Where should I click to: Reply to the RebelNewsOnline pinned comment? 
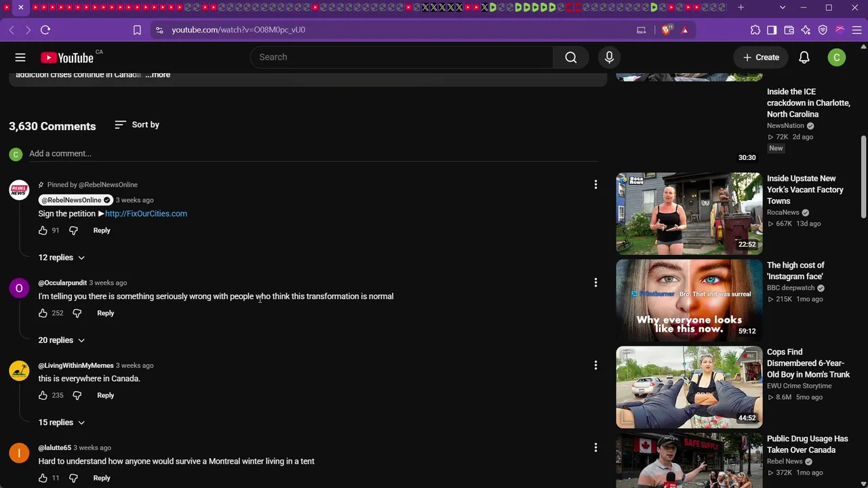tap(102, 230)
